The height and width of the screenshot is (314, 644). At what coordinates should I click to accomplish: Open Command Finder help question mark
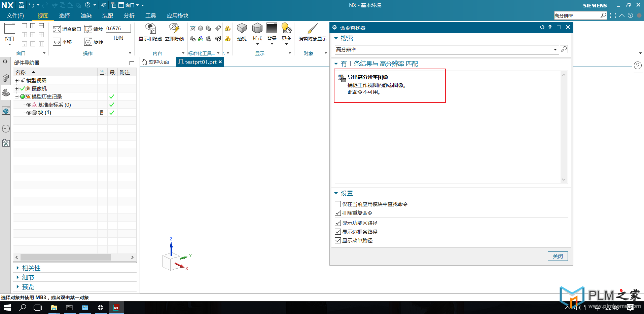point(550,28)
